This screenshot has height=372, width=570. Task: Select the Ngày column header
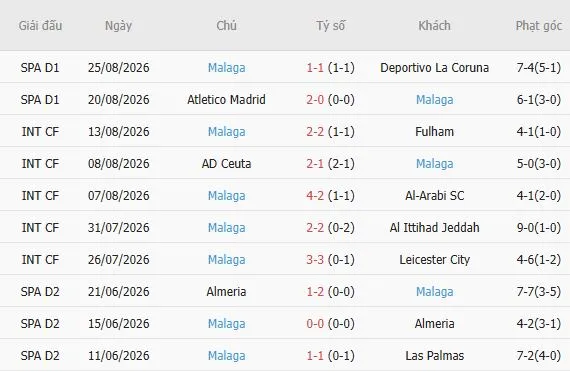[119, 26]
